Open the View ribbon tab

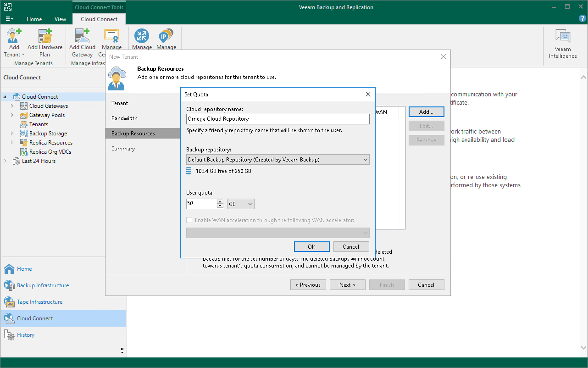point(60,19)
